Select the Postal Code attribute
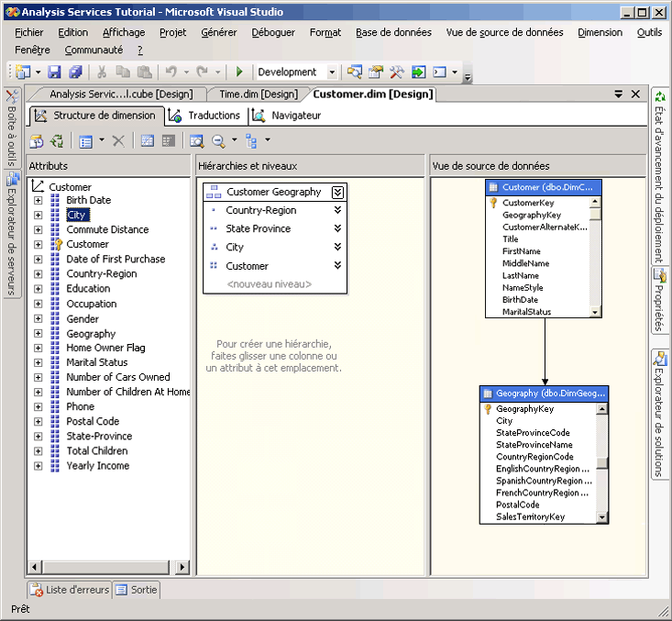 coord(93,421)
